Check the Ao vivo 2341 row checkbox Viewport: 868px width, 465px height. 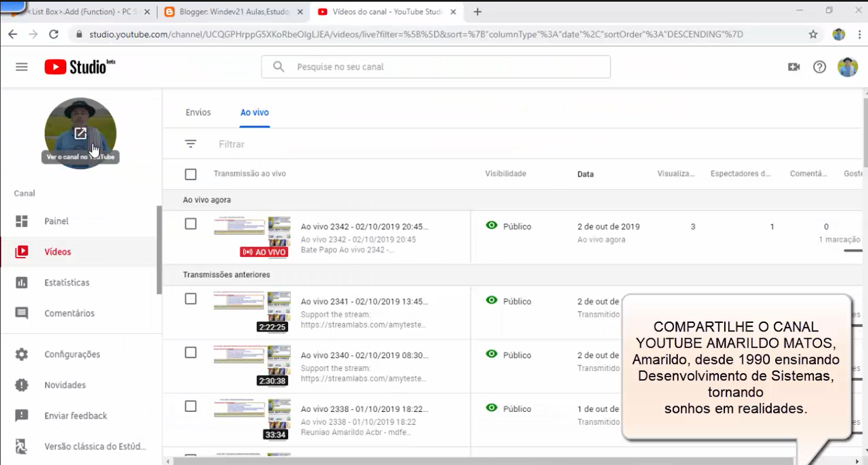(x=190, y=298)
